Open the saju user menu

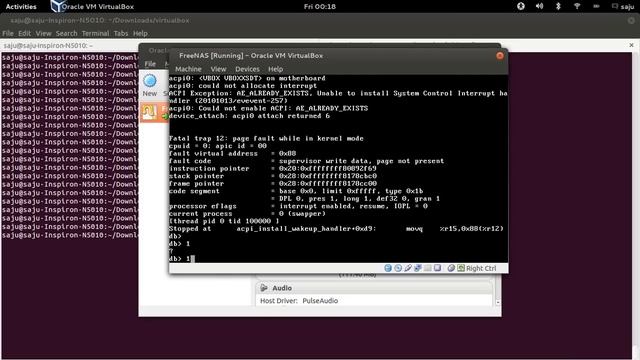pyautogui.click(x=623, y=7)
